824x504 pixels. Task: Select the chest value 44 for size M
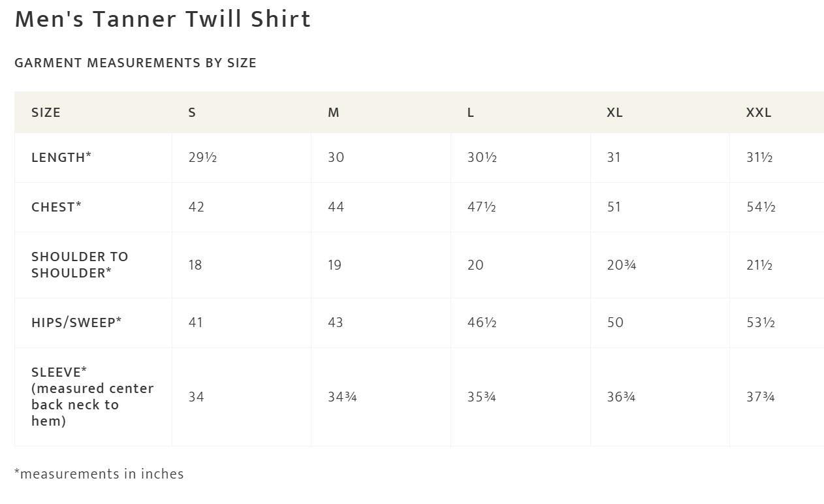336,207
